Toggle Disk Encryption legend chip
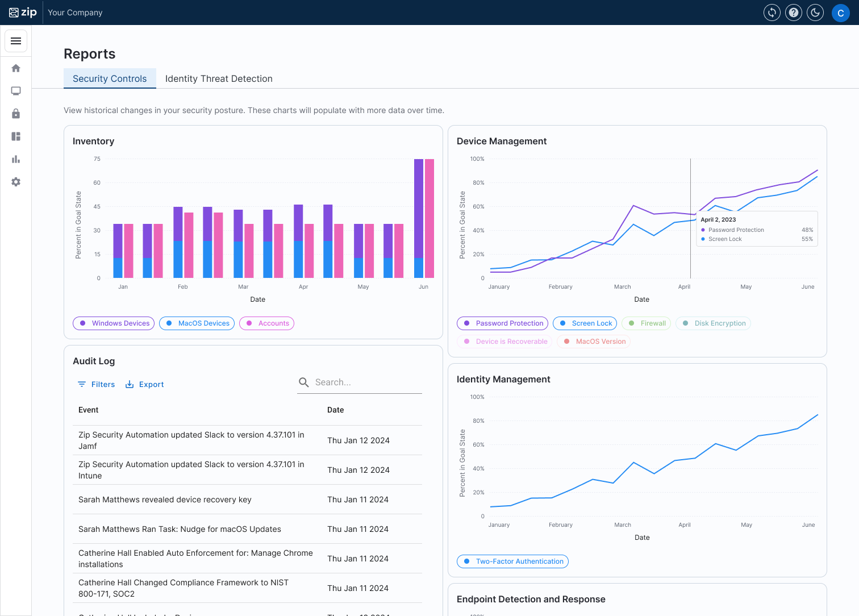The height and width of the screenshot is (616, 859). (714, 323)
